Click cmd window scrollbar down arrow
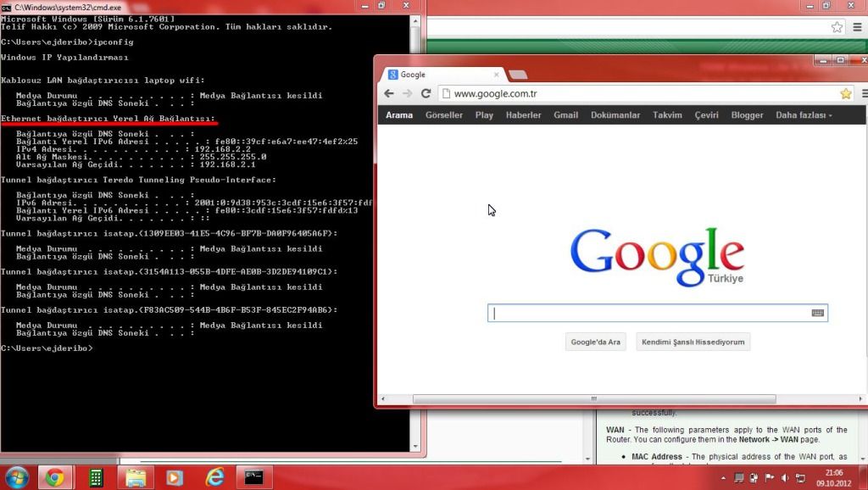The width and height of the screenshot is (868, 490). click(415, 446)
